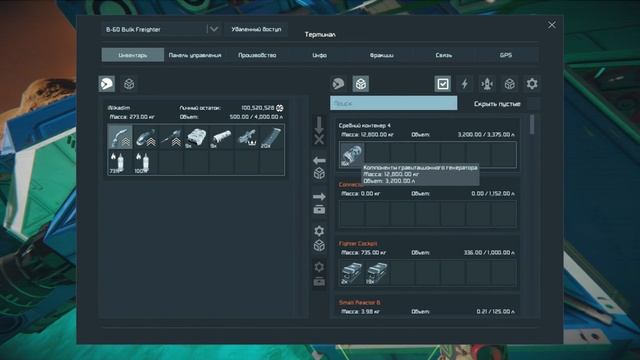Select the rifle with crown marker
Viewport: 640px width, 360px height.
[x=247, y=137]
